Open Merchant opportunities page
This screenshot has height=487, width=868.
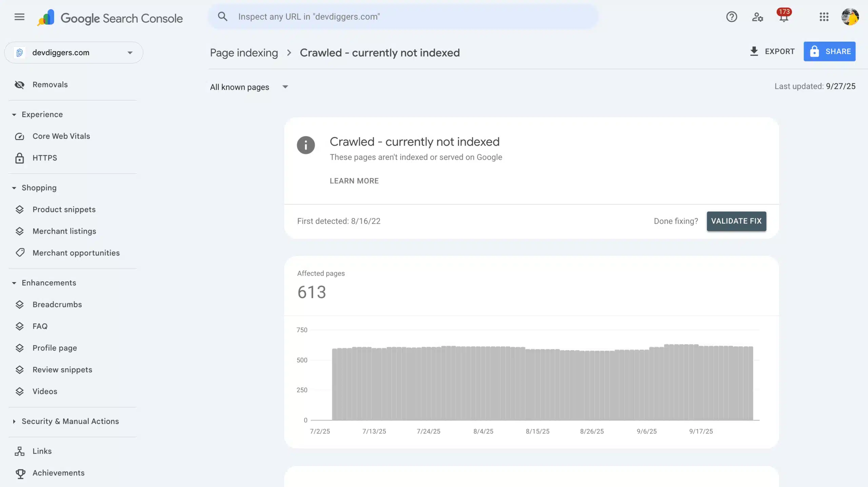(76, 253)
